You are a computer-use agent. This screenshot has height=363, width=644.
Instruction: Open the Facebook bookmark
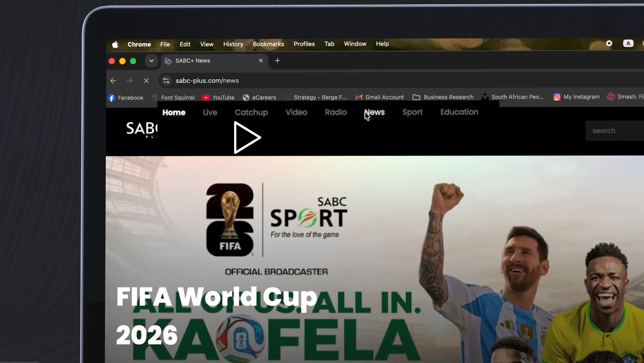point(126,98)
